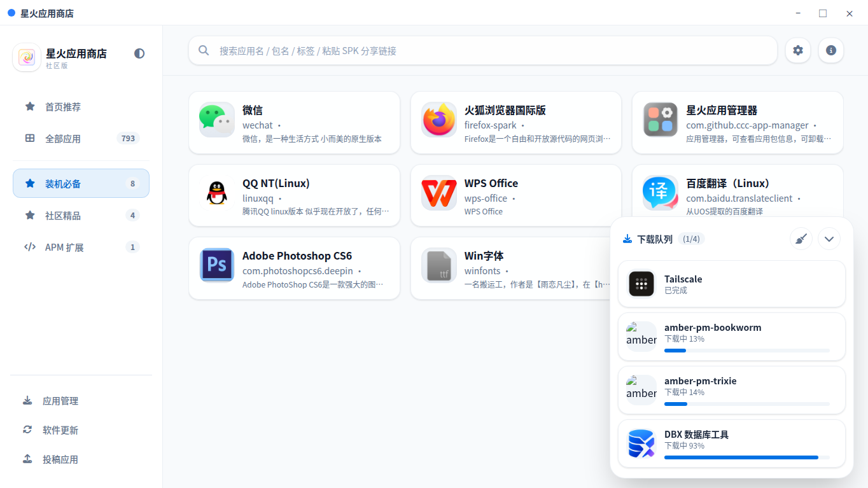Click the WPS Office icon

439,193
